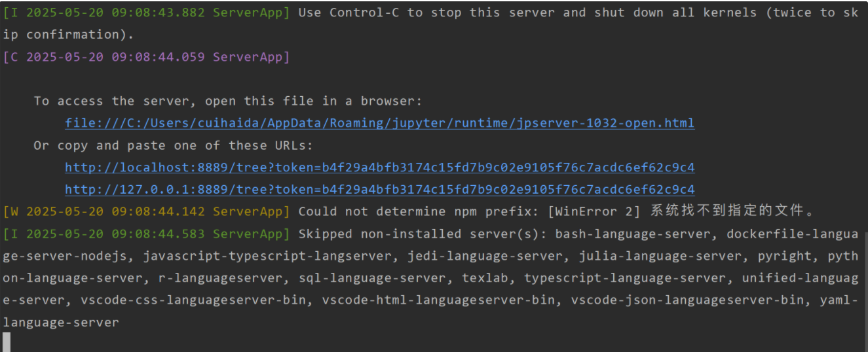Click the 'typescript-language-server' entry
Viewport: 868px width, 352px height.
625,278
